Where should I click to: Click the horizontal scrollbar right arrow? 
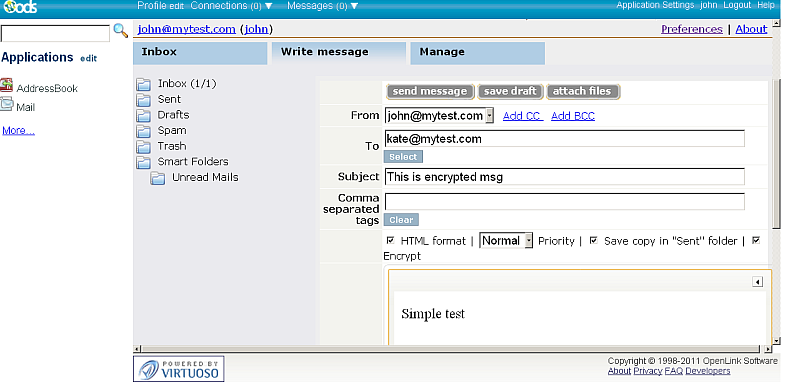tap(769, 349)
